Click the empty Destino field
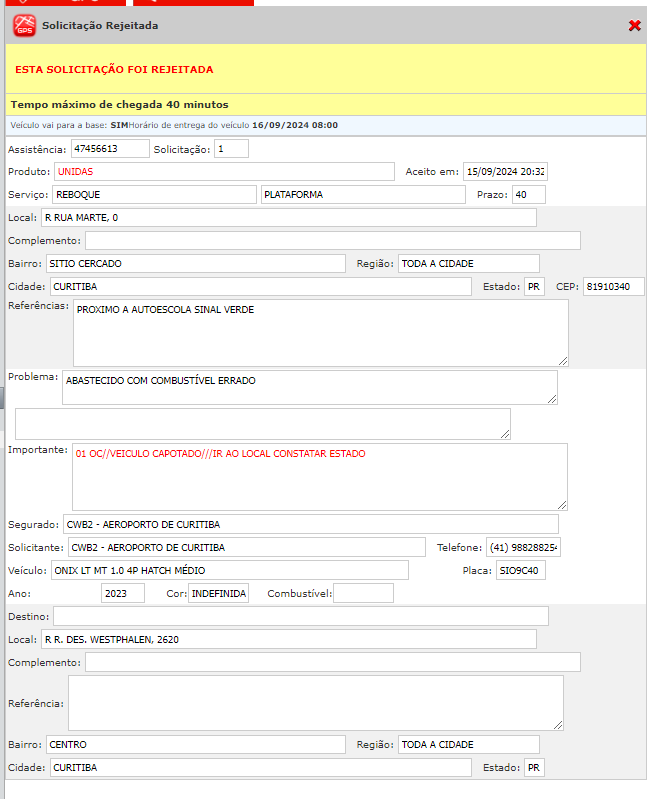Viewport: 662px width, 799px height. click(301, 617)
